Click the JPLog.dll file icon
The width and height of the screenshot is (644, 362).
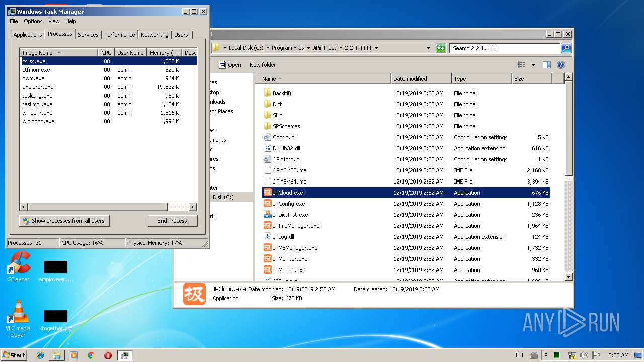(x=268, y=237)
